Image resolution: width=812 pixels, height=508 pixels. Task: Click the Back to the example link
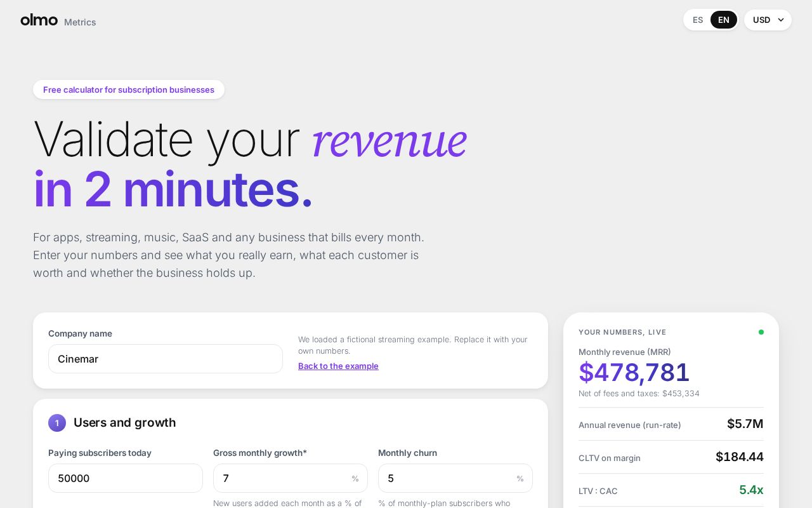click(338, 366)
